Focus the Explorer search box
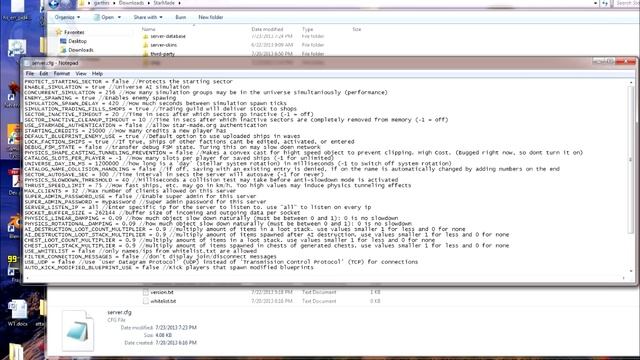This screenshot has width=640, height=360. tap(627, 3)
